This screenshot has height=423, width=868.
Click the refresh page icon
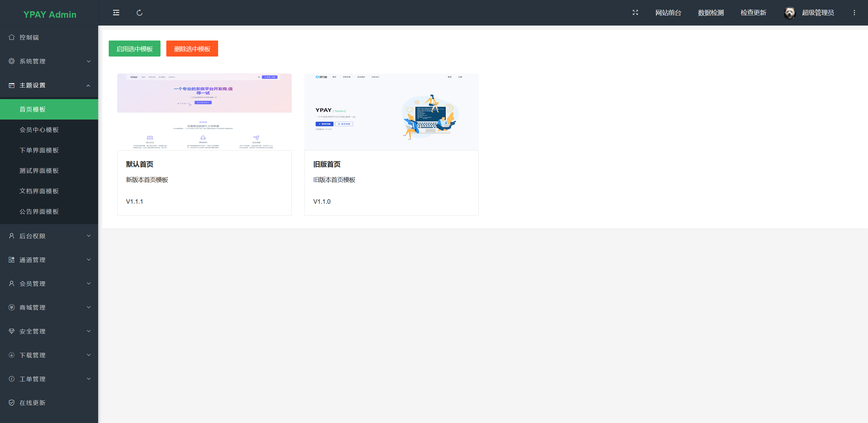[139, 13]
